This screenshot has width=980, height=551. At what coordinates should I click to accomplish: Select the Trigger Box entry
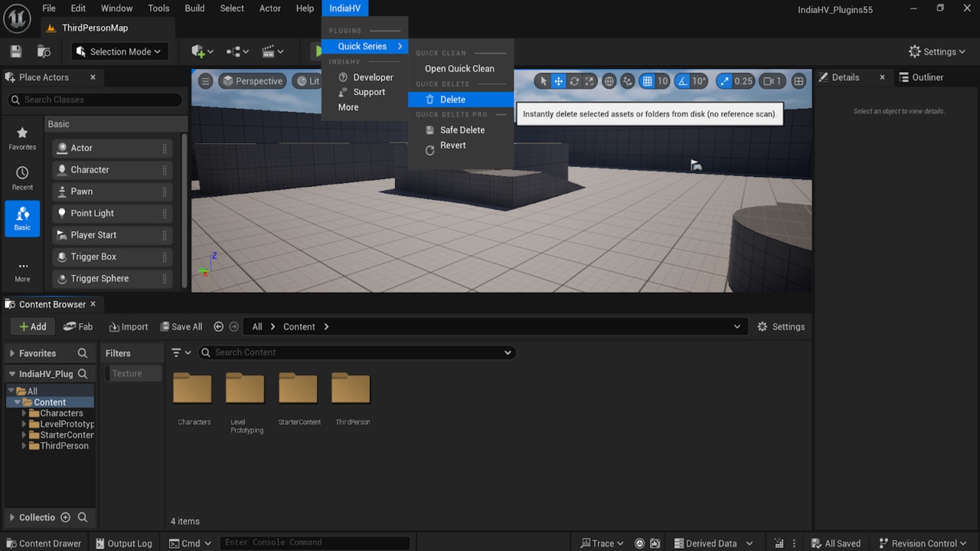pos(112,257)
